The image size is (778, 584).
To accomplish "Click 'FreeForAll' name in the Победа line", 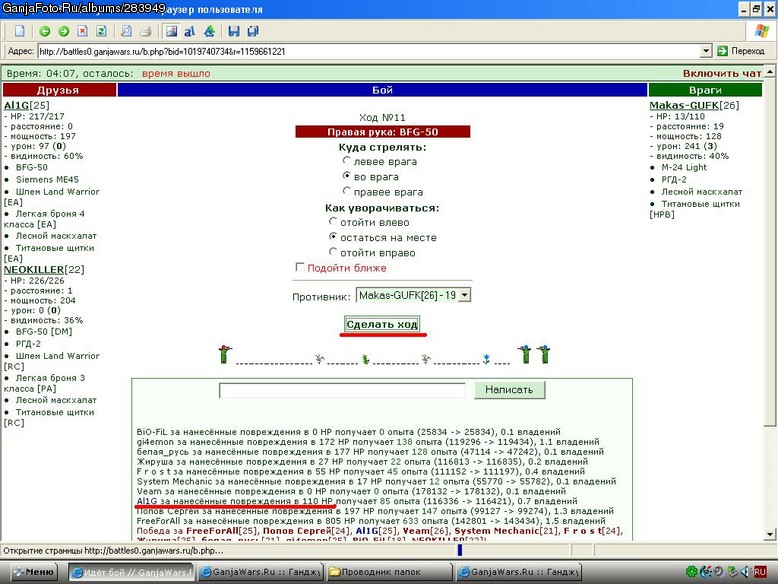I will (212, 531).
